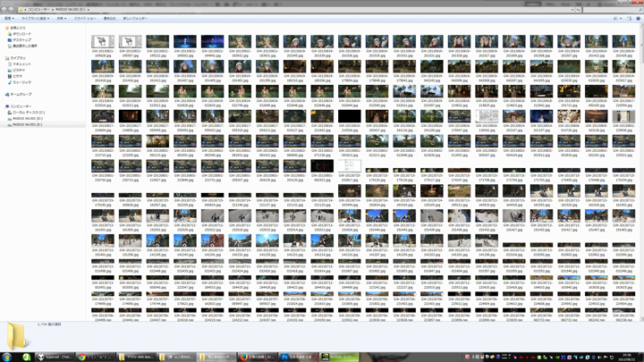Select ライブラリ in the navigation pane

point(18,58)
